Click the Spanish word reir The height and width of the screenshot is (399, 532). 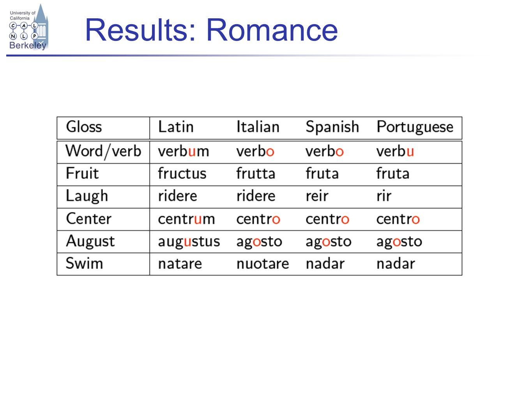click(317, 196)
